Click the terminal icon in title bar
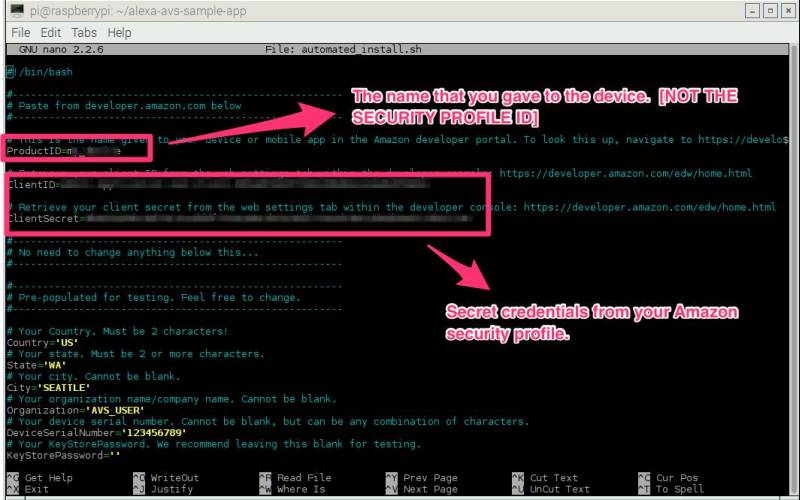The height and width of the screenshot is (500, 800). (17, 10)
